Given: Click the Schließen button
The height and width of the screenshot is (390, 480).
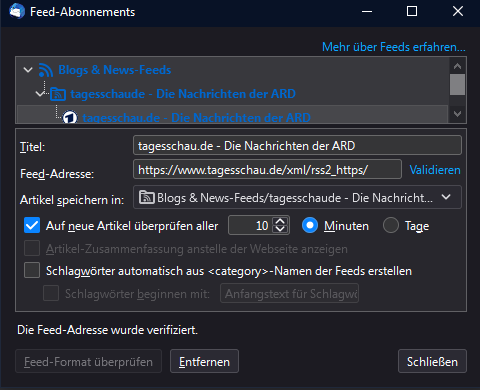Looking at the screenshot, I should (x=432, y=361).
